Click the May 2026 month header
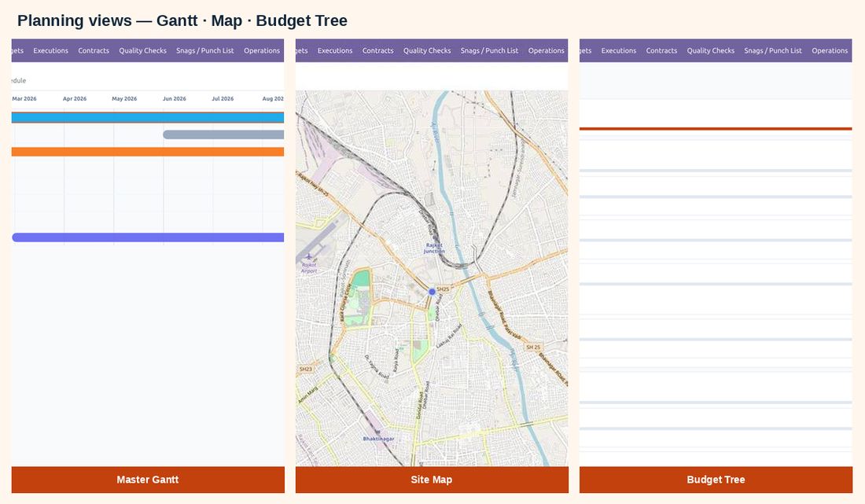 tap(124, 99)
